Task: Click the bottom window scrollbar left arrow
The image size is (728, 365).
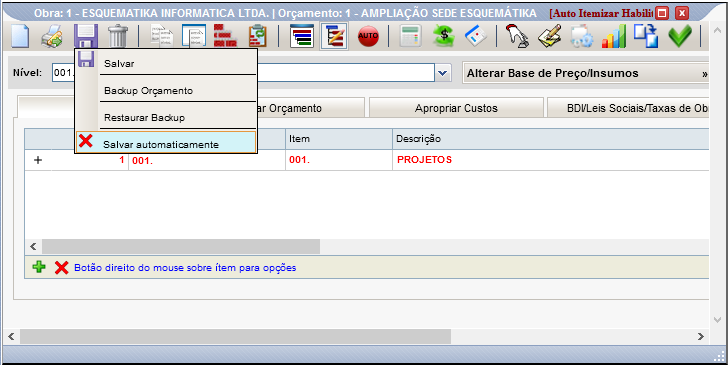Action: click(12, 336)
